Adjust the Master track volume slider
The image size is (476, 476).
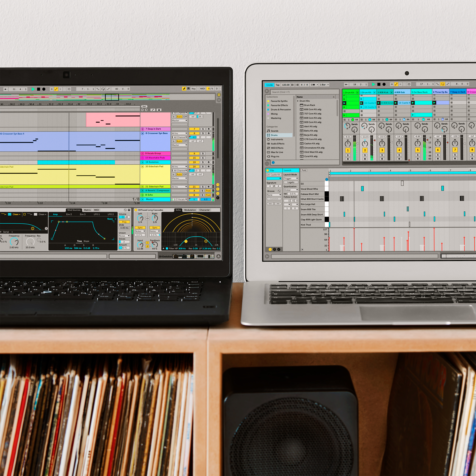(x=194, y=199)
